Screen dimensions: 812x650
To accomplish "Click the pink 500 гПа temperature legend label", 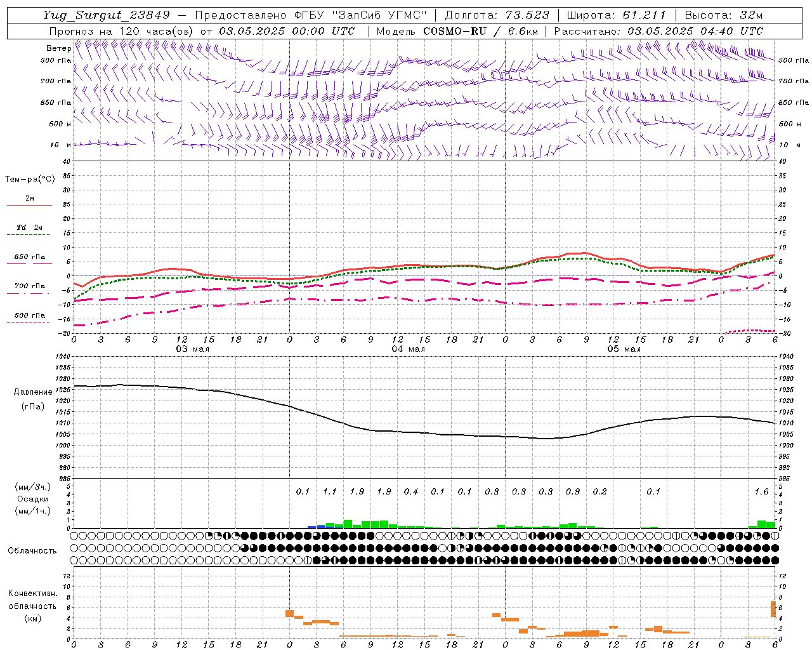I will (x=29, y=315).
